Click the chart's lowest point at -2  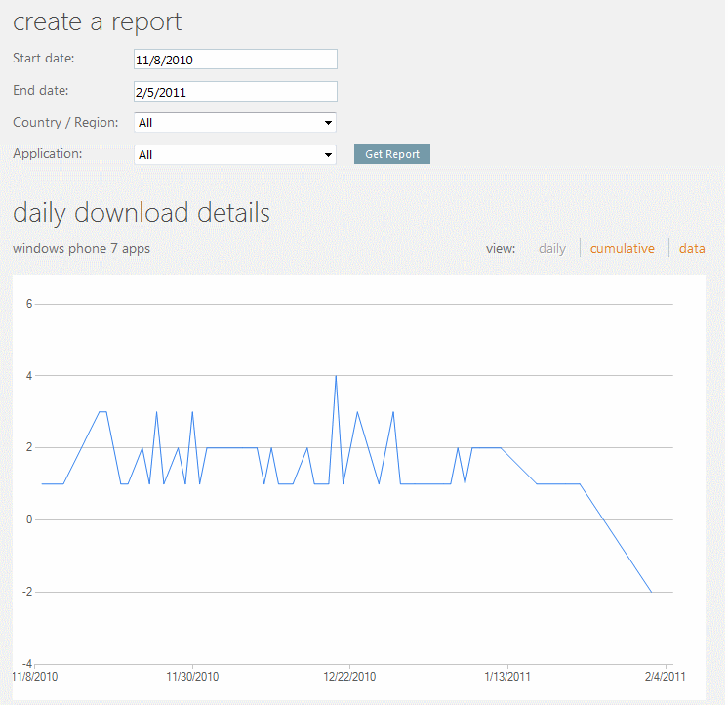651,592
